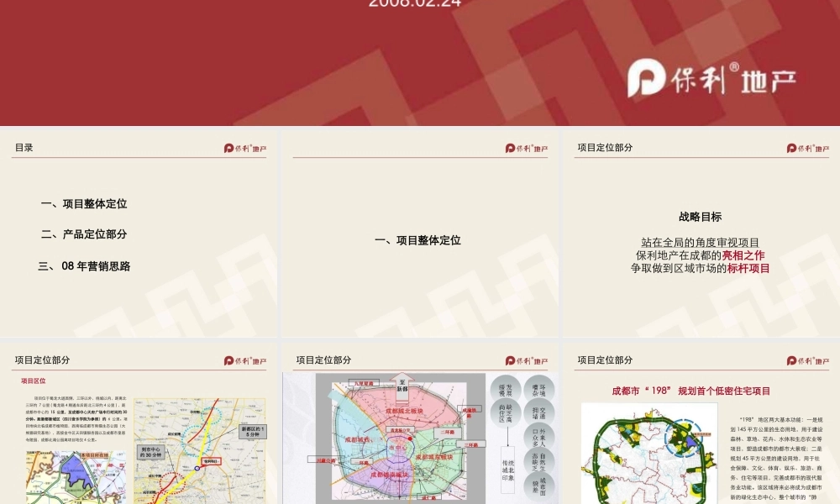Image resolution: width=840 pixels, height=504 pixels.
Task: Click 保利地产 logo on the 目录 slide
Action: pyautogui.click(x=244, y=149)
